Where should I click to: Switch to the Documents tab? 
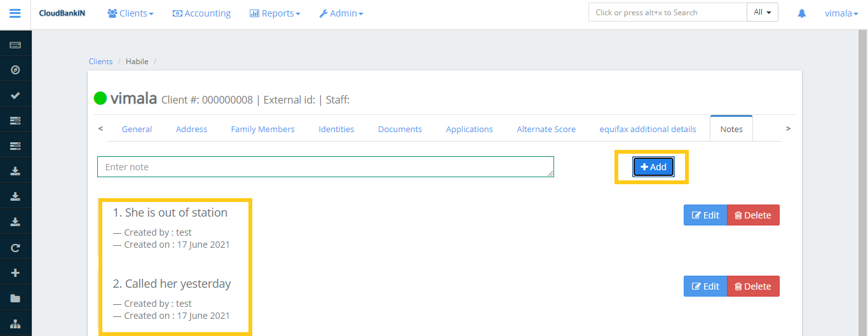400,129
